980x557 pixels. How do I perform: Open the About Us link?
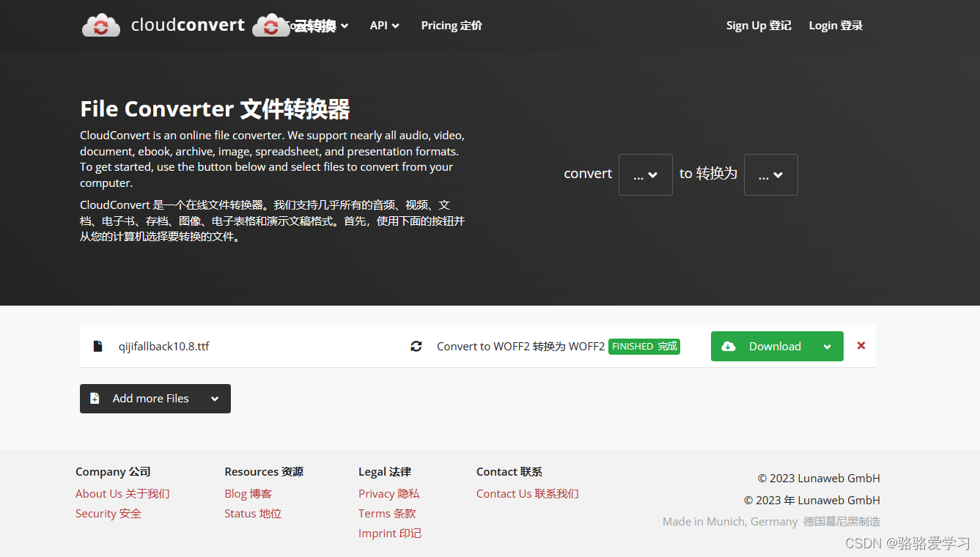tap(122, 494)
